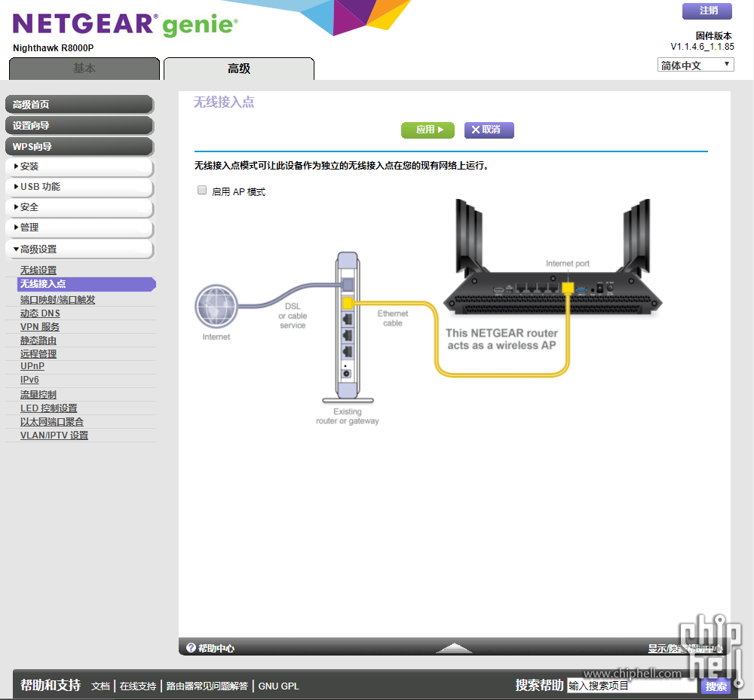Select 无线接入点 menu item

tap(87, 284)
